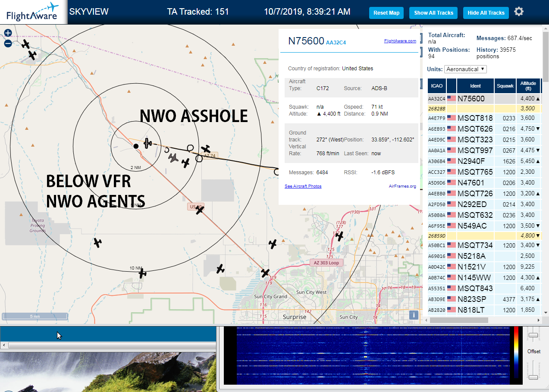Open See Aircraft Photos link
549x392 pixels.
click(x=303, y=186)
